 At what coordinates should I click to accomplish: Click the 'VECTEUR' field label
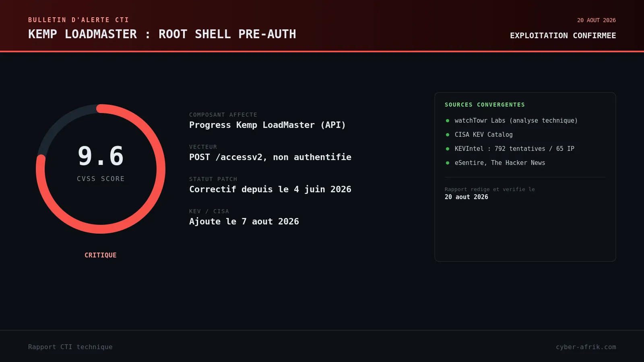[x=203, y=147]
